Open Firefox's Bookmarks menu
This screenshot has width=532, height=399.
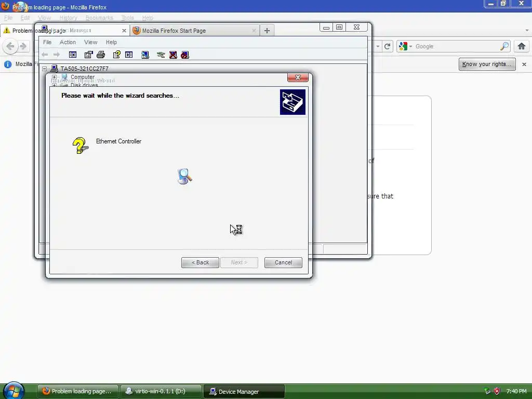pos(99,18)
